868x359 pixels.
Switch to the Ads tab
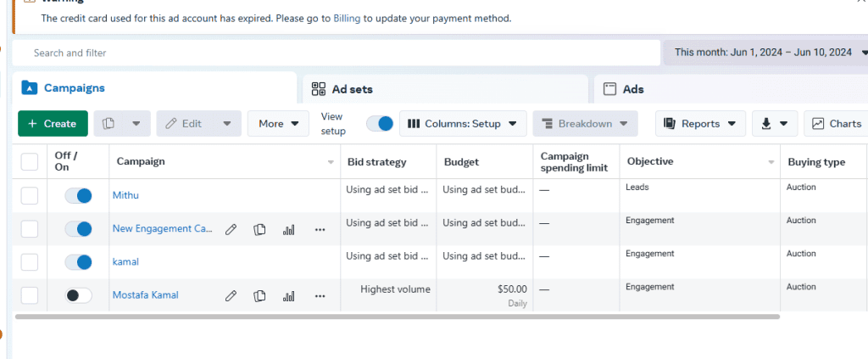732,89
